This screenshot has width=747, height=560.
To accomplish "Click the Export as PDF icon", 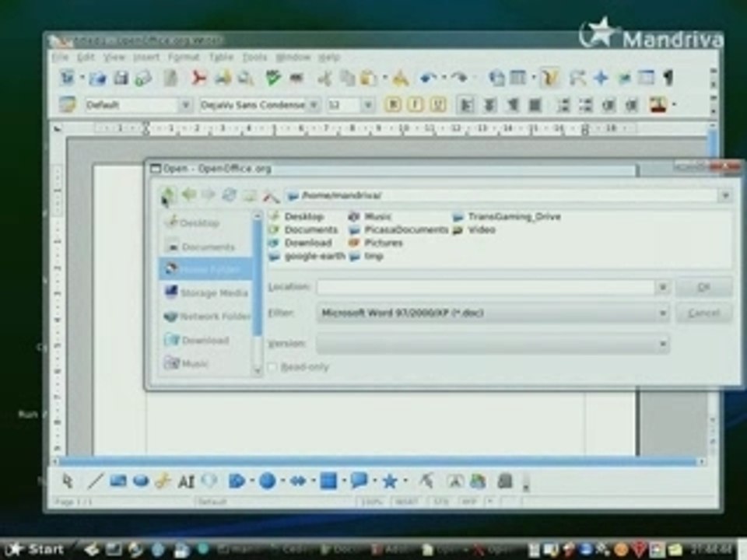I will tap(198, 78).
